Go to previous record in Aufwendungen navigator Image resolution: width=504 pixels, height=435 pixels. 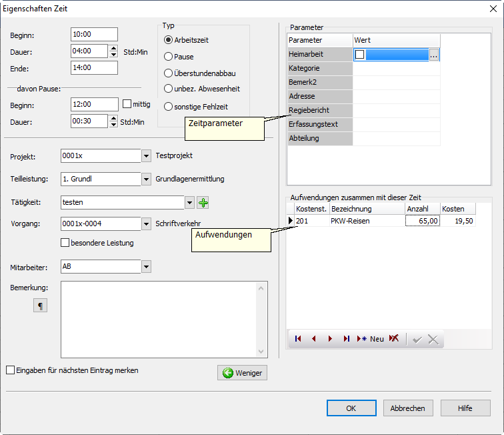pyautogui.click(x=313, y=339)
